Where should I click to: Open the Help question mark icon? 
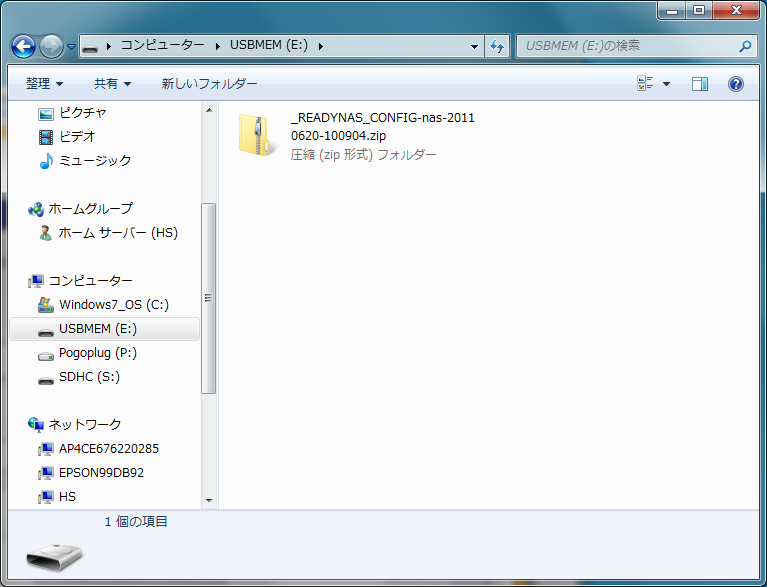pyautogui.click(x=735, y=84)
